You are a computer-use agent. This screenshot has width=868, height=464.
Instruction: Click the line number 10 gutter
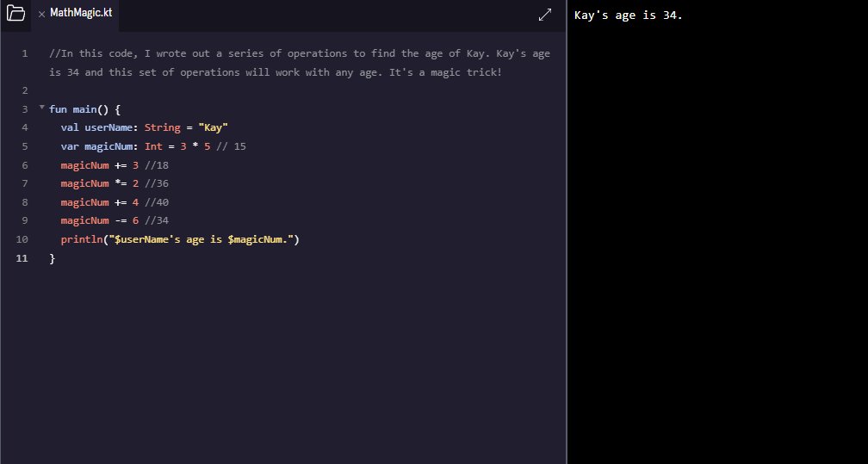pyautogui.click(x=22, y=239)
